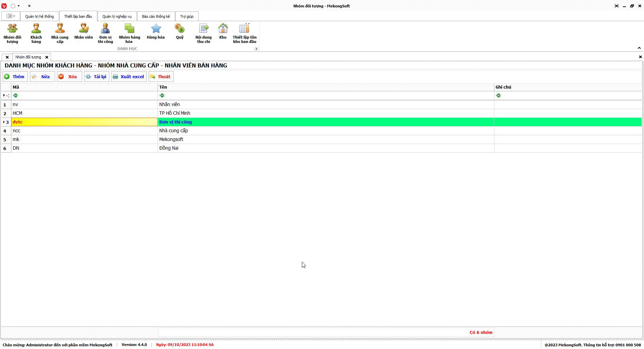Open Ghi chú filter condition icon
This screenshot has height=349, width=644.
[498, 96]
